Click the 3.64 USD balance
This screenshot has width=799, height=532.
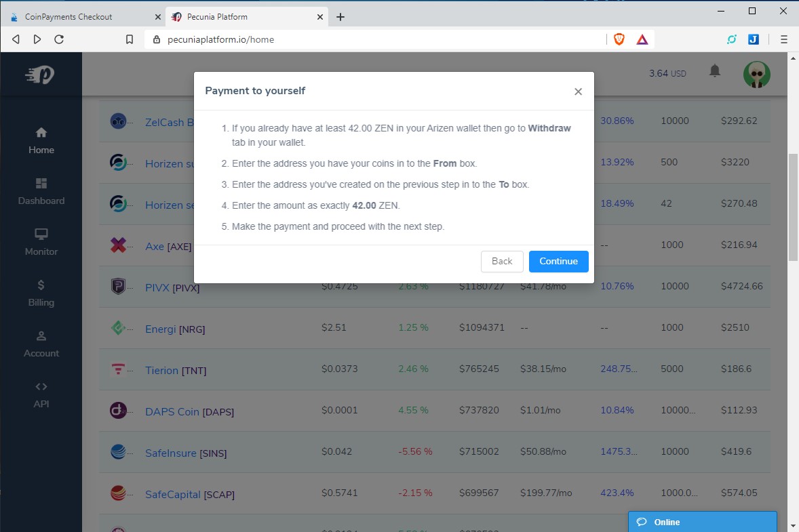click(667, 73)
